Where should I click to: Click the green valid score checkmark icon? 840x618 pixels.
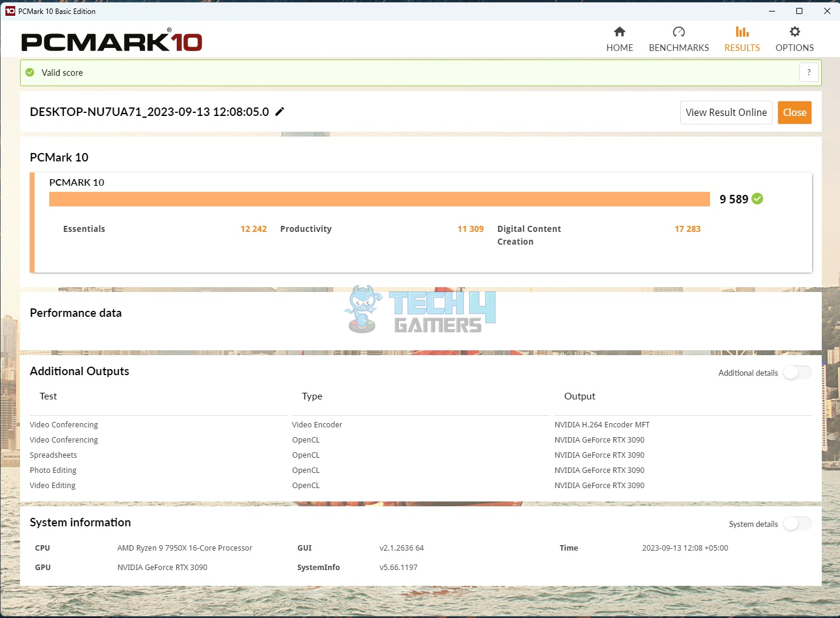[x=30, y=72]
